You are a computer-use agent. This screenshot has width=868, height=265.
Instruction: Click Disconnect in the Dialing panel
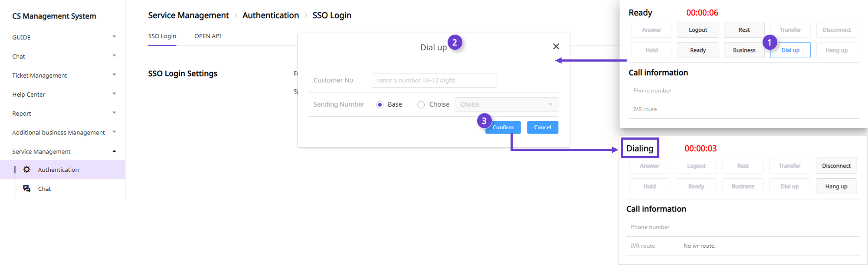tap(836, 166)
